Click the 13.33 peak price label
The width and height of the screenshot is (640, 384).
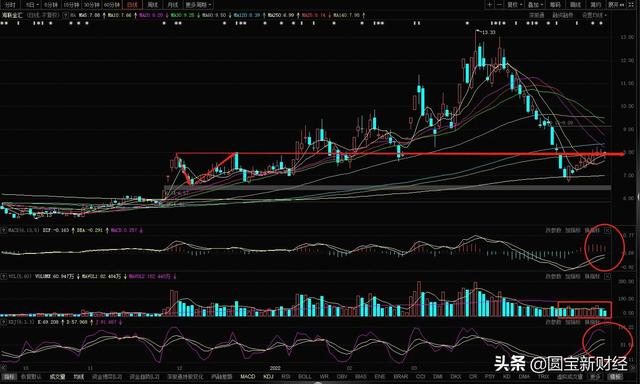pyautogui.click(x=488, y=32)
